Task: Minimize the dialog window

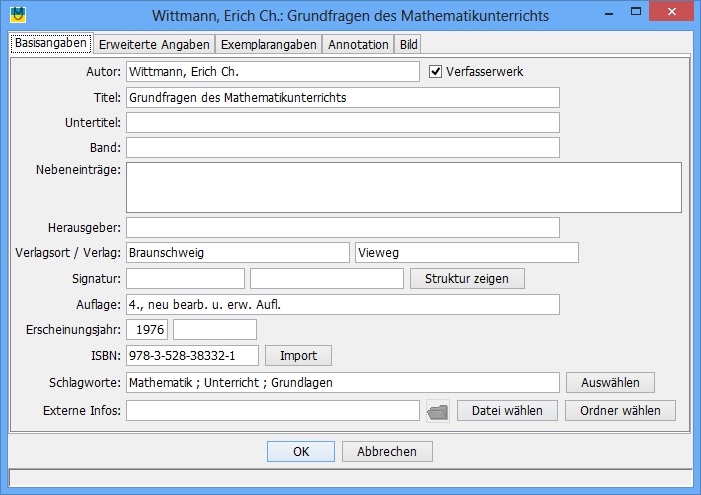Action: coord(608,13)
